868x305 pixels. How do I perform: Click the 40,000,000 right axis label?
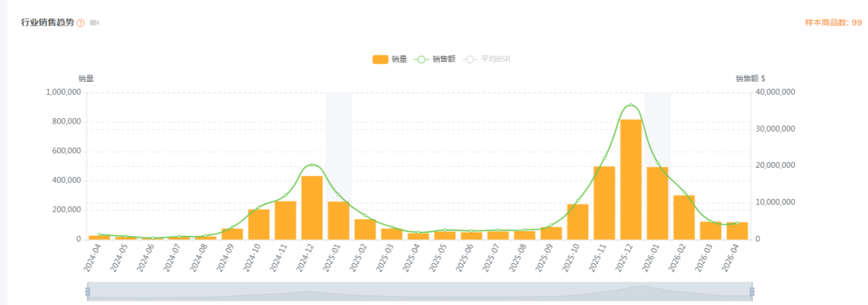click(776, 92)
